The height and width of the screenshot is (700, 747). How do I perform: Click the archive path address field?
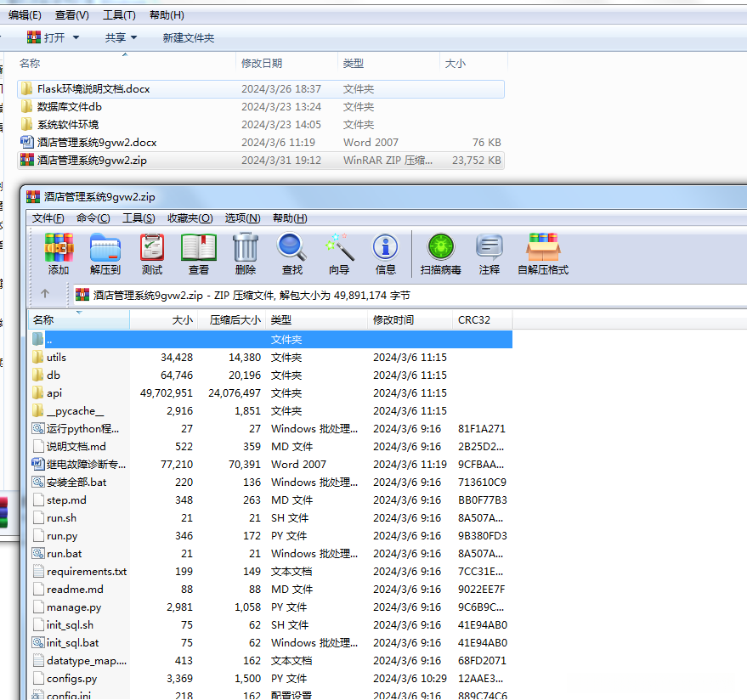[x=410, y=296]
